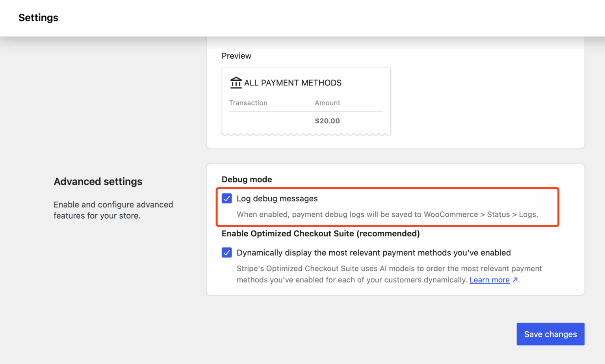605x364 pixels.
Task: Click the blue checkmark for Log debug messages
Action: point(226,199)
